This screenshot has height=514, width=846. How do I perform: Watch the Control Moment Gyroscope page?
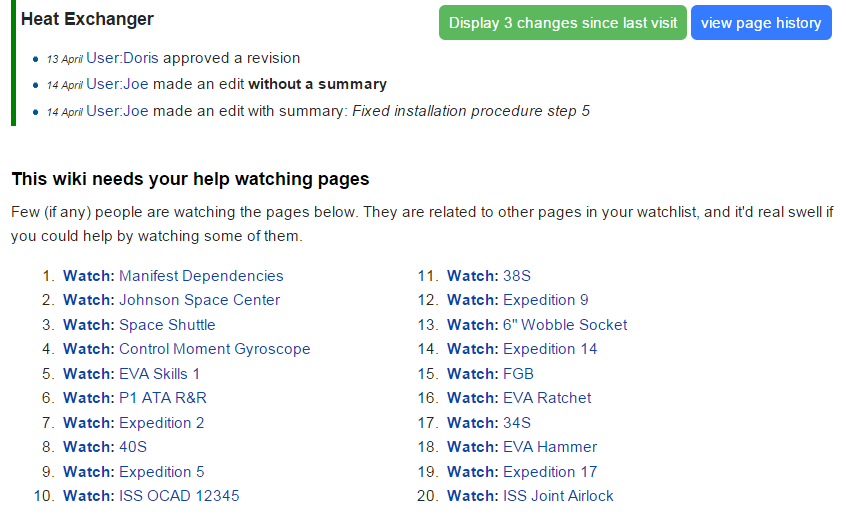[x=88, y=349]
